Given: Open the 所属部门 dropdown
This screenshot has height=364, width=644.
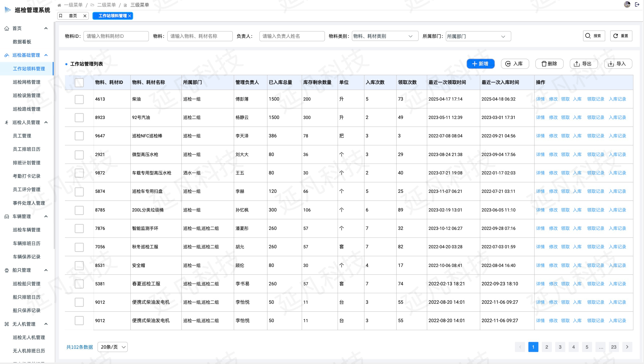Looking at the screenshot, I should [x=478, y=36].
